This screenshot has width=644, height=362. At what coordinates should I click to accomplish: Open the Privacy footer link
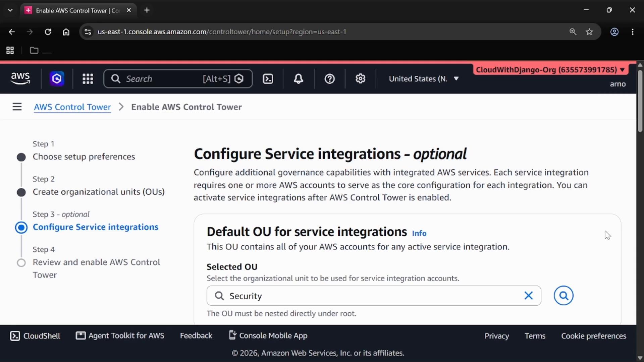point(497,336)
